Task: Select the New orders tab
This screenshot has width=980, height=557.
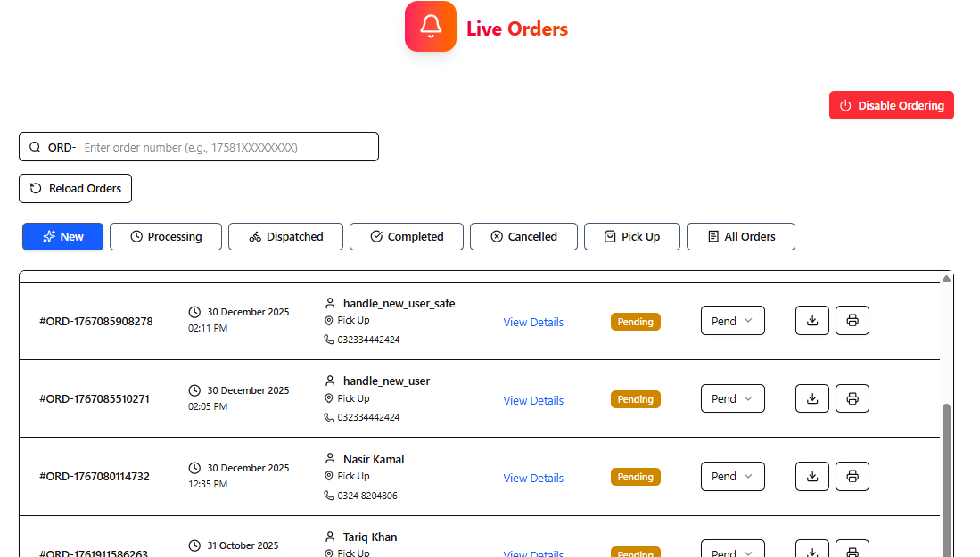Action: pyautogui.click(x=62, y=237)
